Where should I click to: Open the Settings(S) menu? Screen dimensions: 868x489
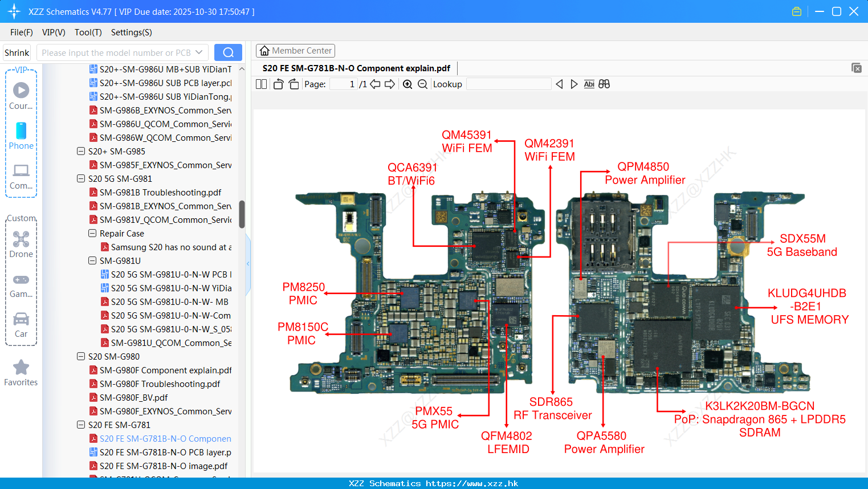coord(132,32)
